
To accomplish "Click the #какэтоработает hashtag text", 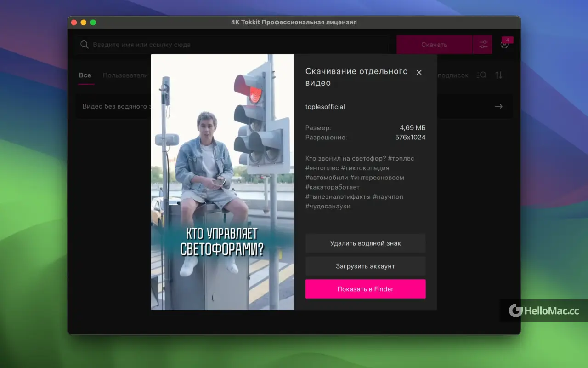I will pos(333,187).
